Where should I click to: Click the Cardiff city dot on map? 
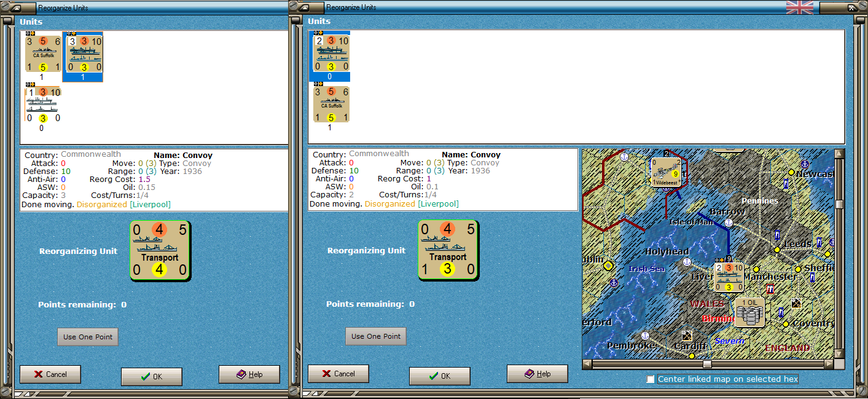pos(692,355)
